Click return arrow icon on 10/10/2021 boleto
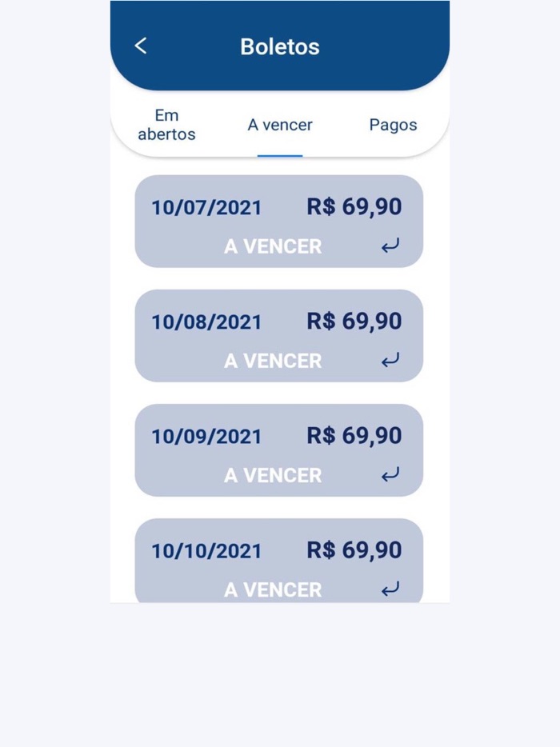560x747 pixels. pos(390,589)
